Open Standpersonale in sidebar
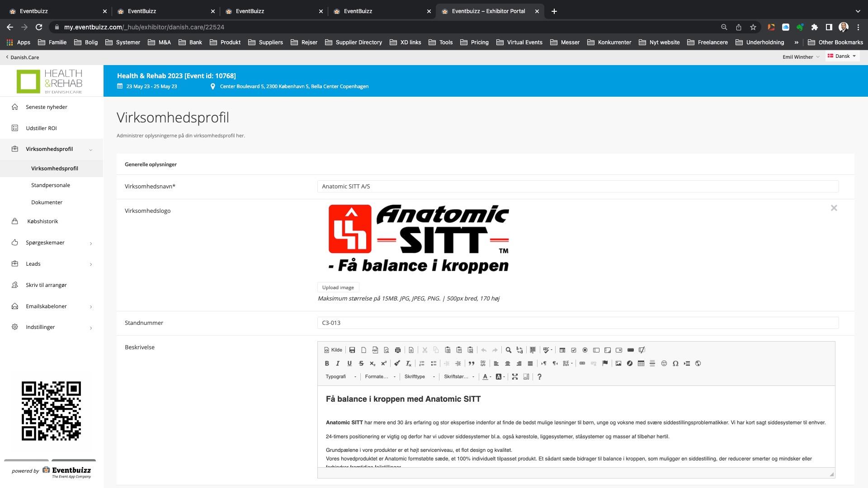The width and height of the screenshot is (868, 488). coord(51,185)
